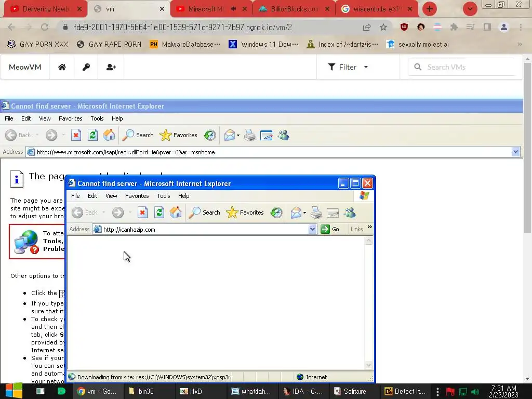Open the uBlock Origin extension icon
Image resolution: width=532 pixels, height=399 pixels.
(x=404, y=27)
